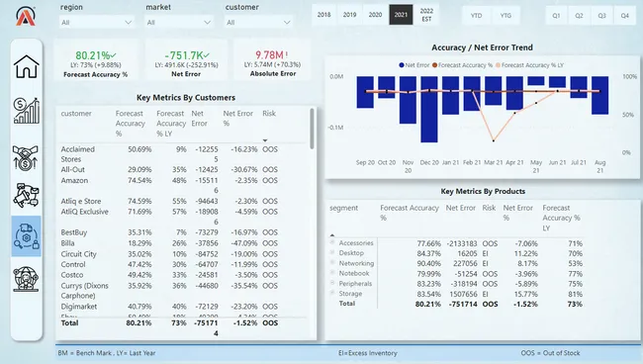643x364 pixels.
Task: Click the Nov 20 net error bar
Action: click(x=408, y=100)
